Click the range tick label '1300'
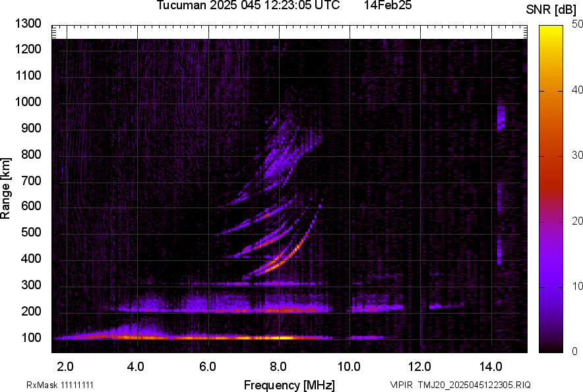The image size is (583, 392). (28, 24)
